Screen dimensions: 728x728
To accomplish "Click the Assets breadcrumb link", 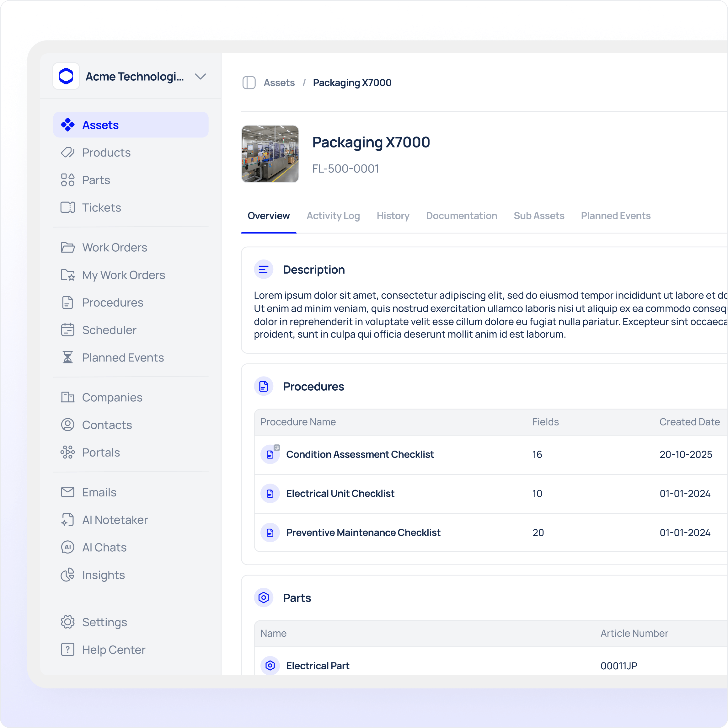I will pos(279,83).
